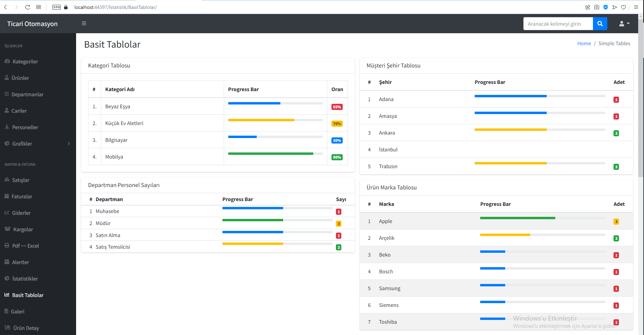The width and height of the screenshot is (644, 335).
Task: Click the Galeri sidebar icon
Action: [6, 311]
